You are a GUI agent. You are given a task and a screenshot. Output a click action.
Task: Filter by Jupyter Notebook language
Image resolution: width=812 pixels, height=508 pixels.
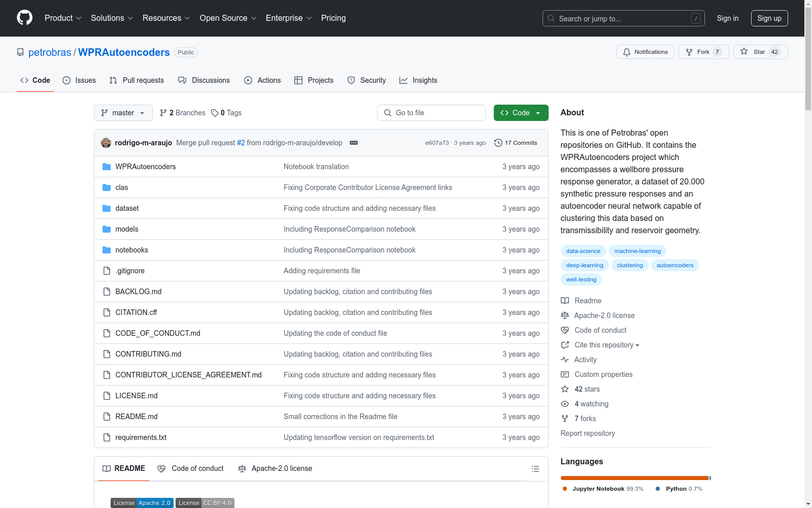[603, 489]
